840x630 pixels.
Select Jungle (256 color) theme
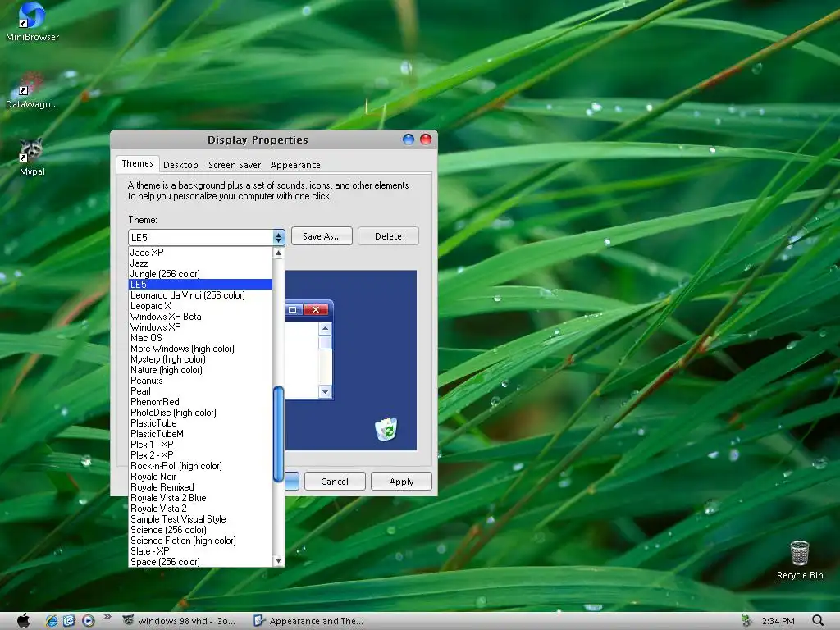[x=200, y=274]
